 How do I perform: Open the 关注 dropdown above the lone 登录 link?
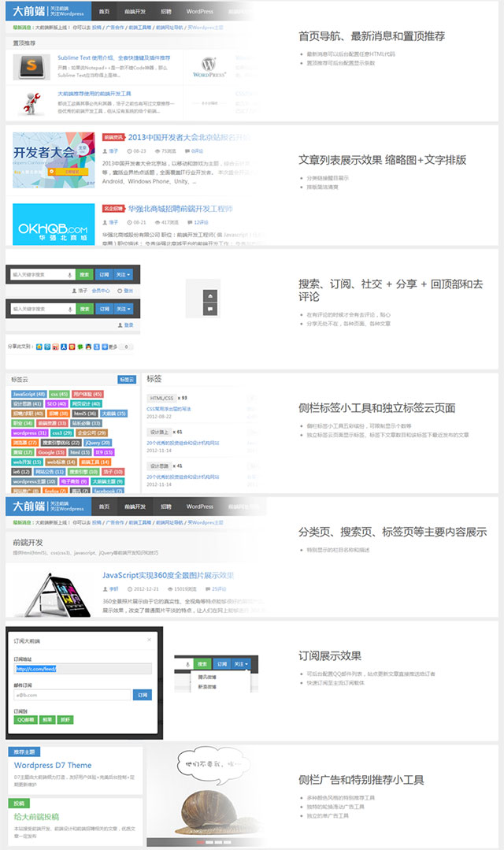pyautogui.click(x=124, y=310)
